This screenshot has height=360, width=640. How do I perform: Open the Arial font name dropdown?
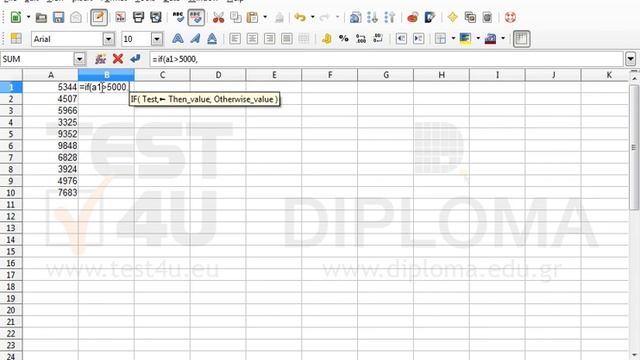[x=109, y=39]
